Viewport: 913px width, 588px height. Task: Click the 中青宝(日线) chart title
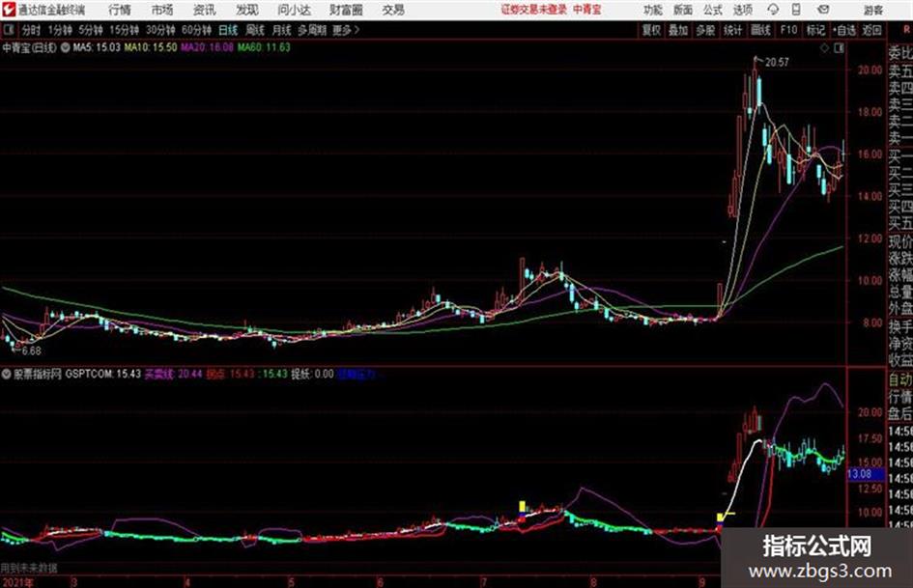pyautogui.click(x=30, y=47)
